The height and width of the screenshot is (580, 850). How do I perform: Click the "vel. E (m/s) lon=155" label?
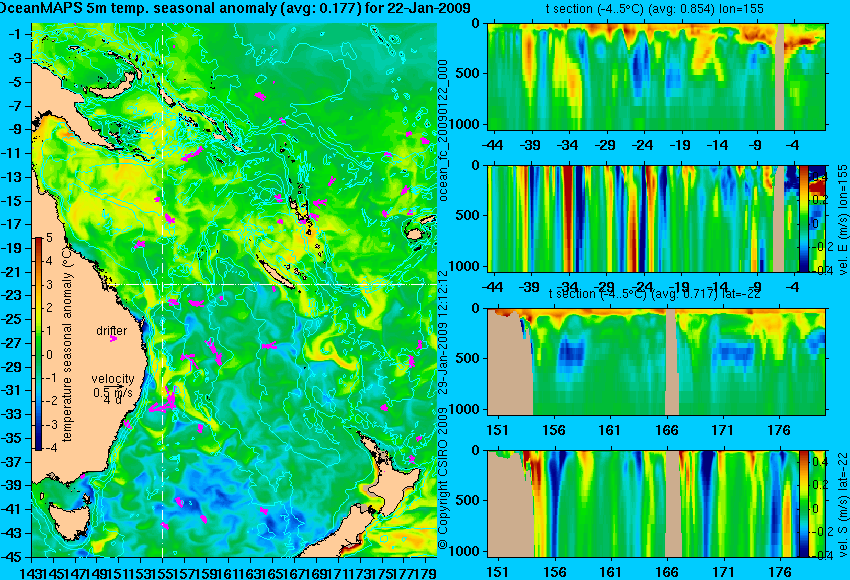(x=842, y=220)
